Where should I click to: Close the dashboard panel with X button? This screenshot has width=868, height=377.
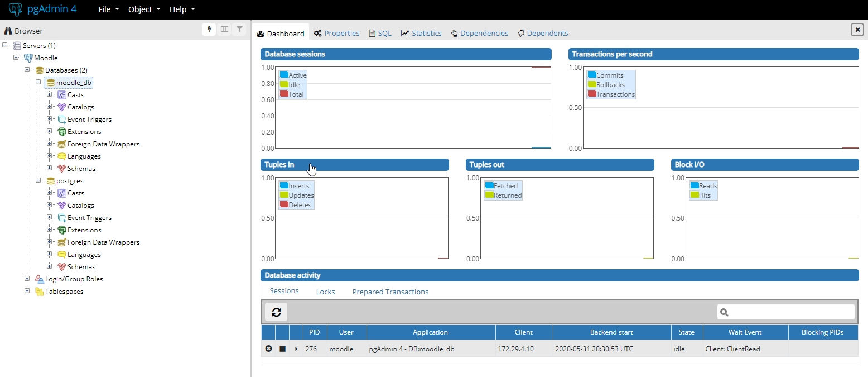pyautogui.click(x=857, y=30)
